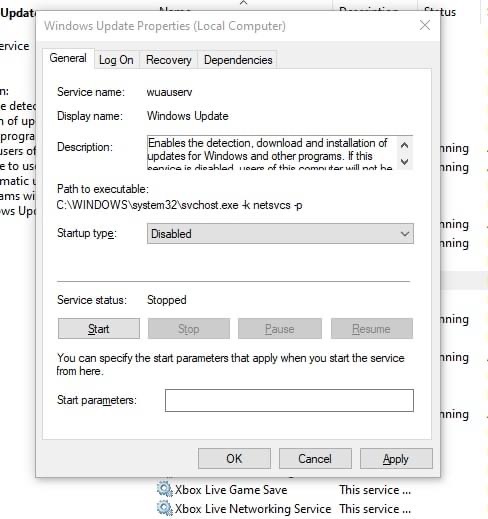The height and width of the screenshot is (519, 488).
Task: Open the Dependencies tab
Action: click(238, 60)
